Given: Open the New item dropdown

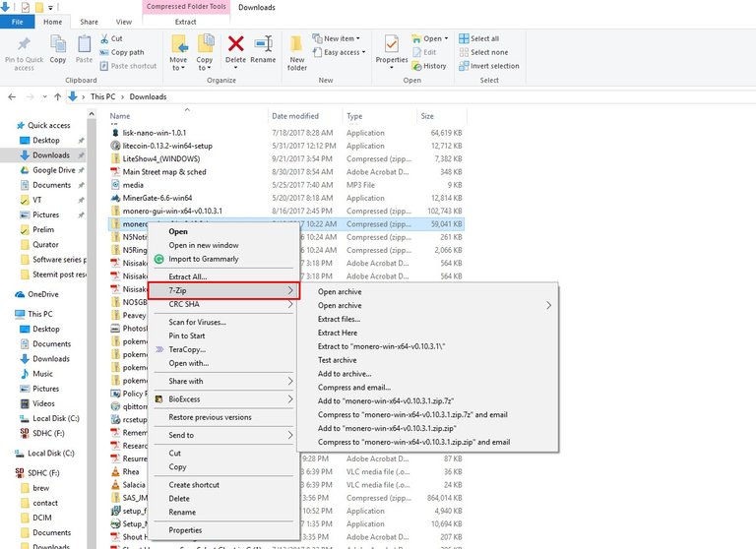Looking at the screenshot, I should coord(345,38).
